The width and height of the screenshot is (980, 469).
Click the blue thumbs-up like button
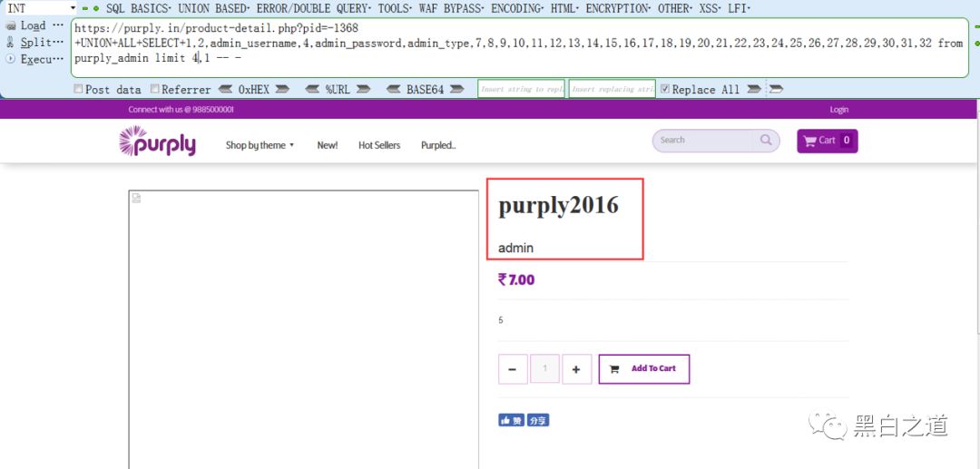coord(511,420)
